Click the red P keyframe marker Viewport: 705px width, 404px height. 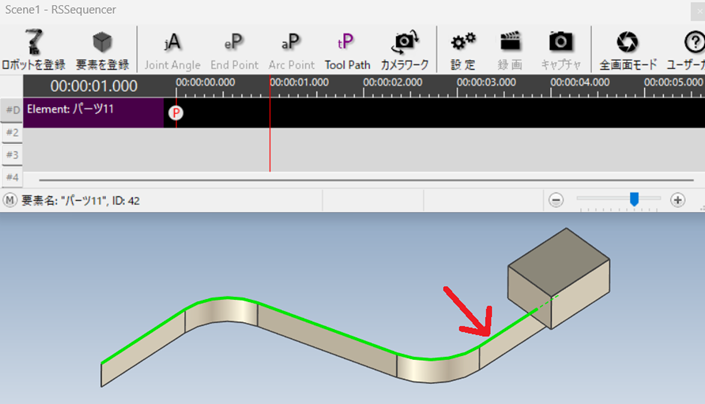pos(176,113)
